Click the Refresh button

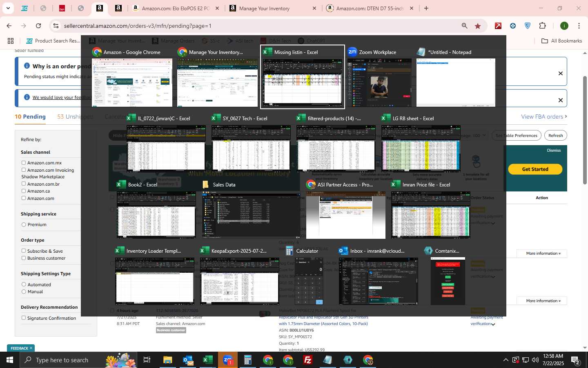pyautogui.click(x=555, y=135)
